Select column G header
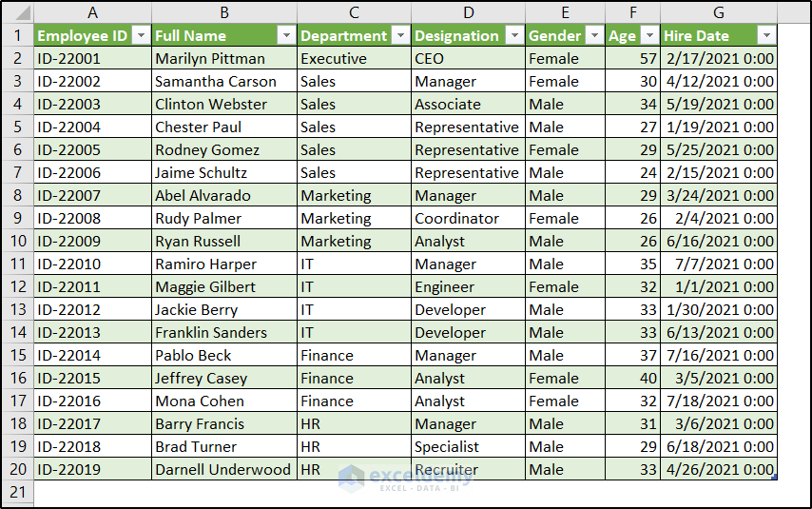 (x=718, y=12)
